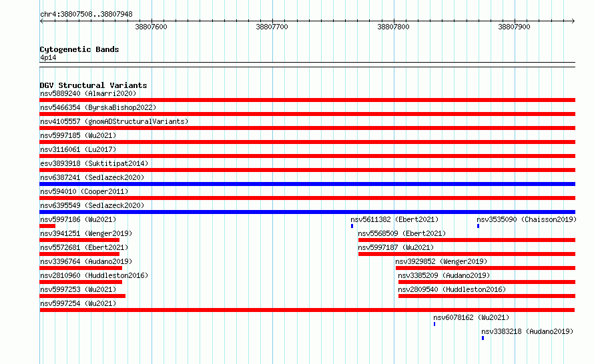Click the red bar of nsv5568509
Image resolution: width=594 pixels, height=364 pixels.
pos(467,240)
